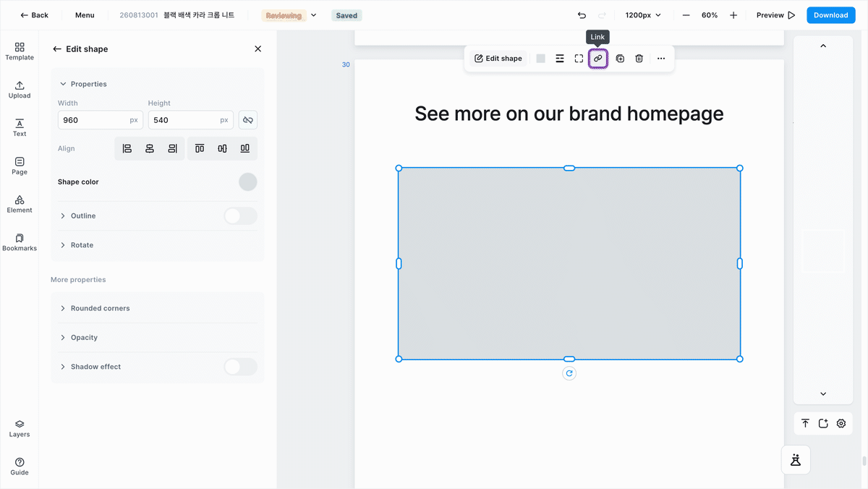This screenshot has height=489, width=868.
Task: Click the Download button
Action: pos(831,15)
